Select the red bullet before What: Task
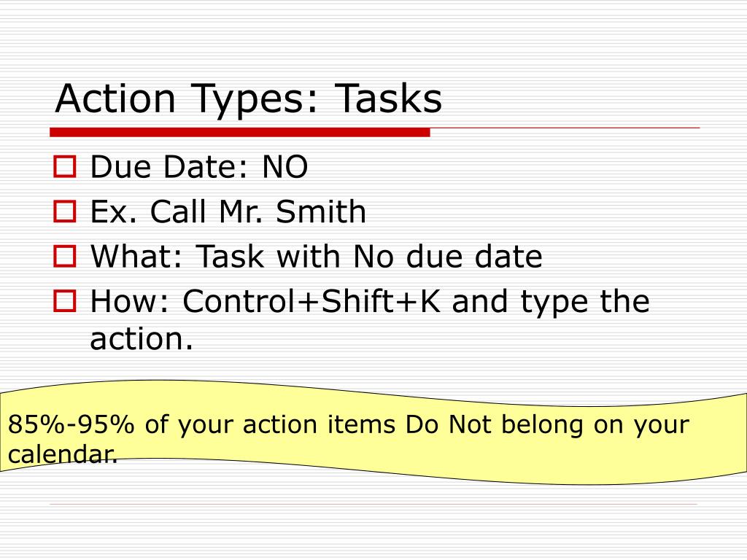This screenshot has height=560, width=747. point(65,256)
